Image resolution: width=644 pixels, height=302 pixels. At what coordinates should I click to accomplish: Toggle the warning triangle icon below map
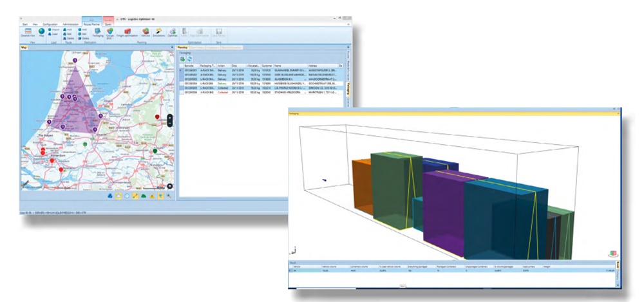tap(152, 196)
